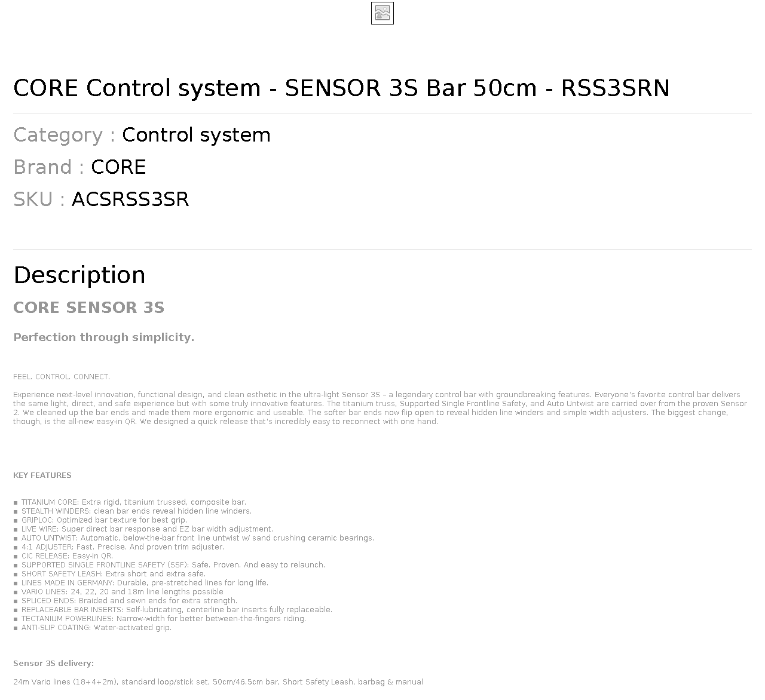Click the CIC RELEASE feature line
The width and height of the screenshot is (765, 700).
point(63,556)
